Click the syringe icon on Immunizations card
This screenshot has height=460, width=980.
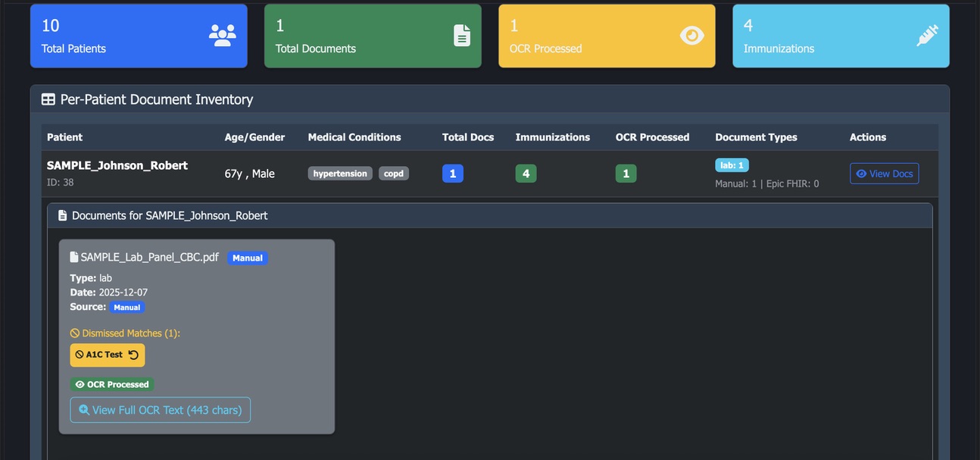(925, 35)
